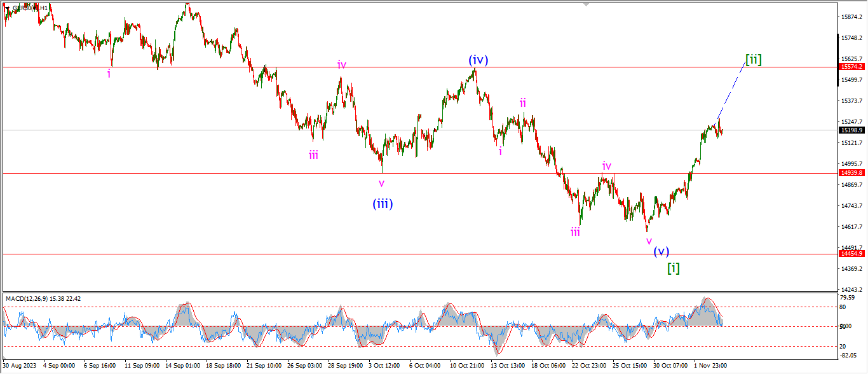868x374 pixels.
Task: Click the 10 Oct 21:00 time label
Action: coord(467,366)
